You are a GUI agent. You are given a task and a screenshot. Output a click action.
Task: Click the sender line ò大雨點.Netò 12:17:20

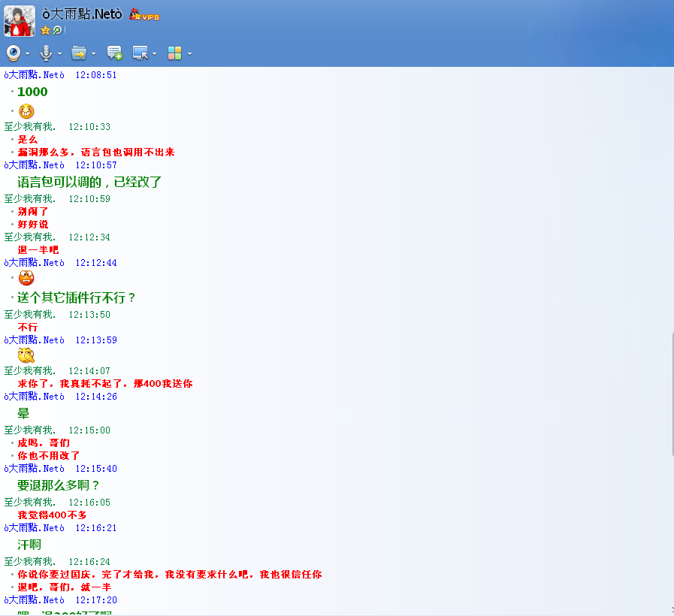61,600
